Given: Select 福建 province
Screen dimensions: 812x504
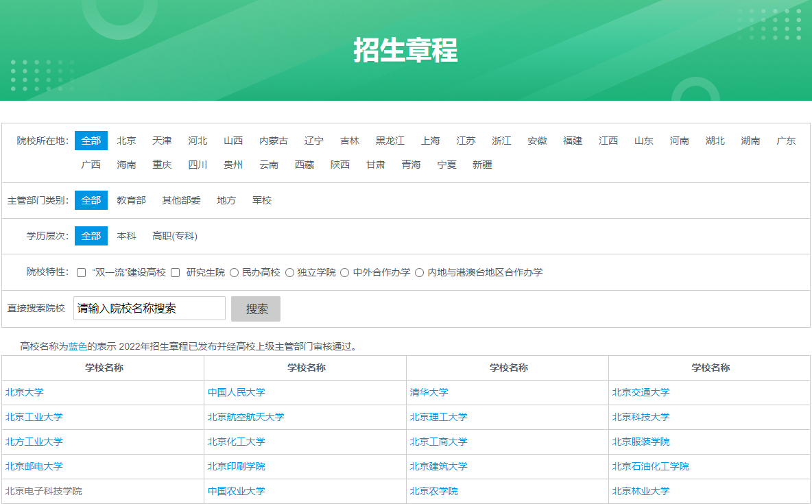Looking at the screenshot, I should (x=573, y=141).
